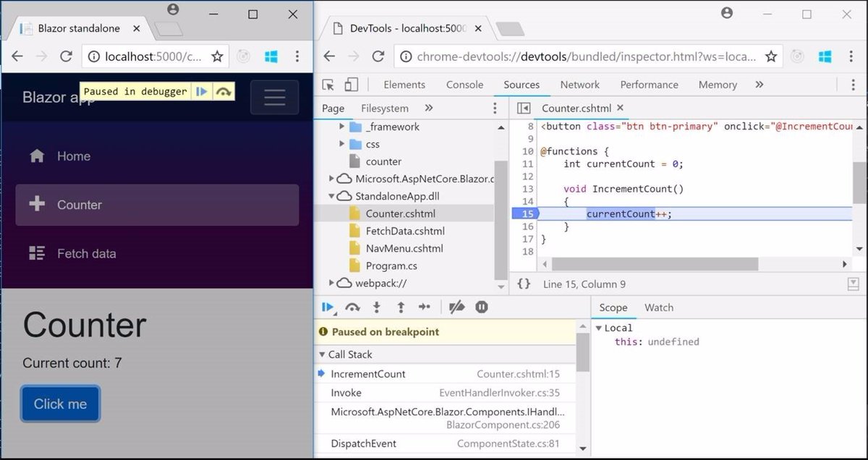Open the Console panel tab
Screen dimensions: 868x460
(464, 85)
